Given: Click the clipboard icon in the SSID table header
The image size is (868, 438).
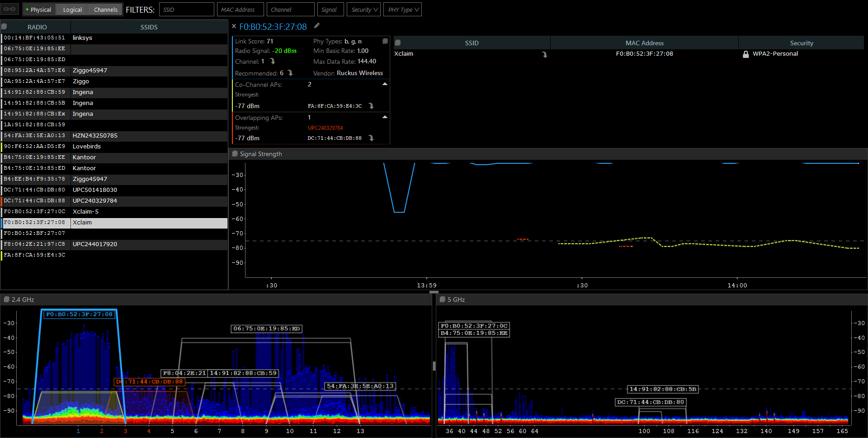Looking at the screenshot, I should tap(398, 43).
